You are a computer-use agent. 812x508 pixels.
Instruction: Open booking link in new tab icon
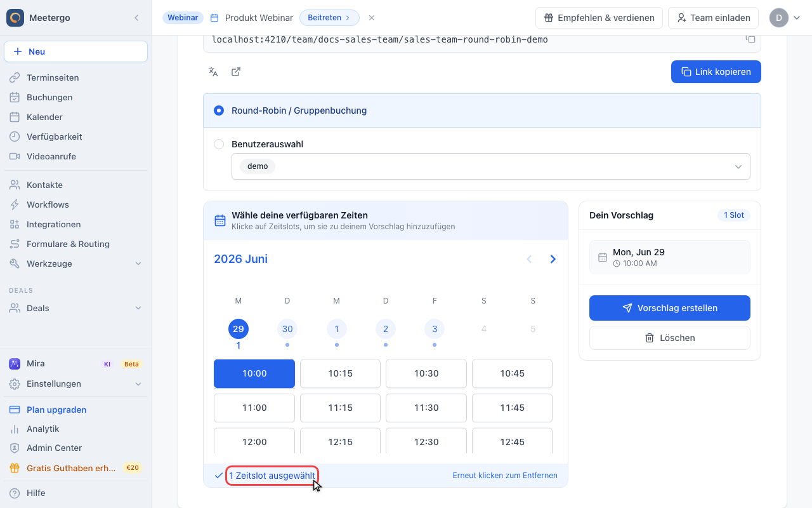pos(236,72)
